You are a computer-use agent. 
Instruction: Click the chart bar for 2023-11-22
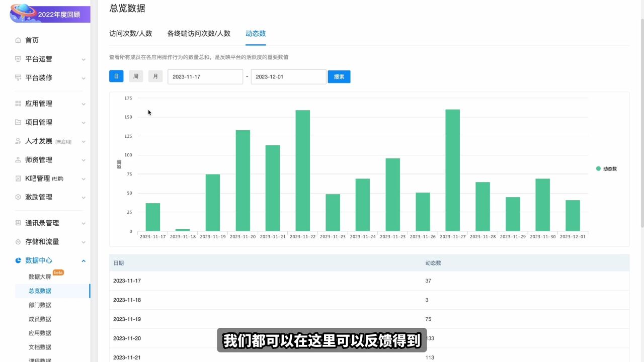pos(303,171)
